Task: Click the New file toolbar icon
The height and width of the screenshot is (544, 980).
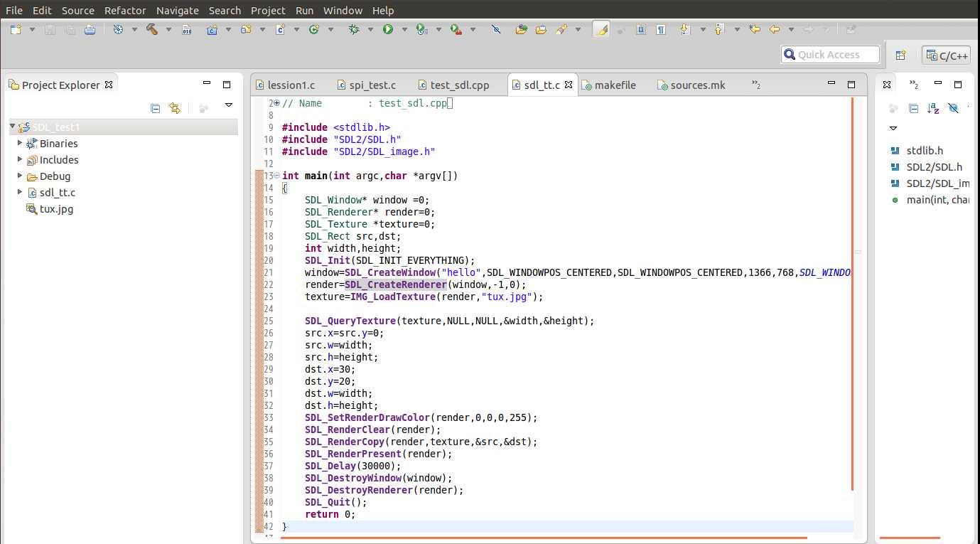Action: coord(15,30)
